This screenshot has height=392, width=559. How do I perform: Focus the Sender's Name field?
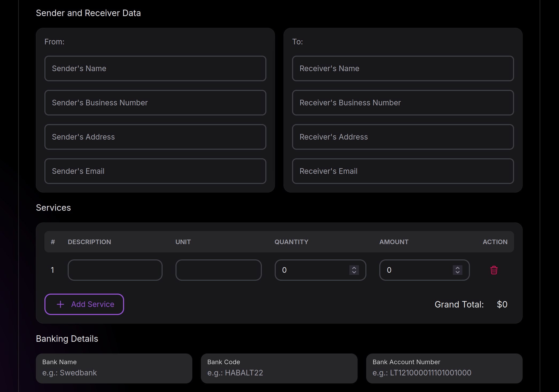click(155, 68)
